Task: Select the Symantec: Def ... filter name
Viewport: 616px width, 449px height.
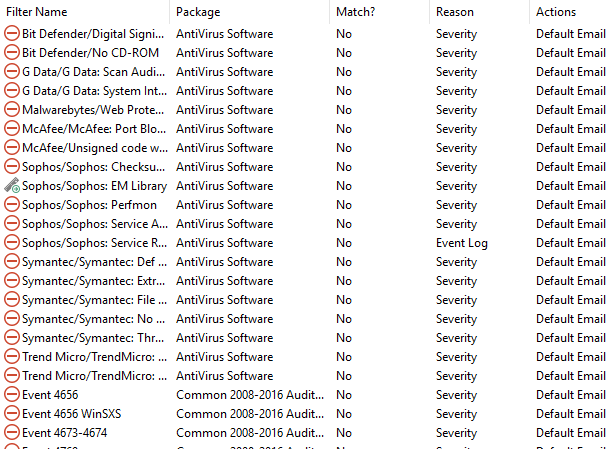Action: tap(94, 262)
